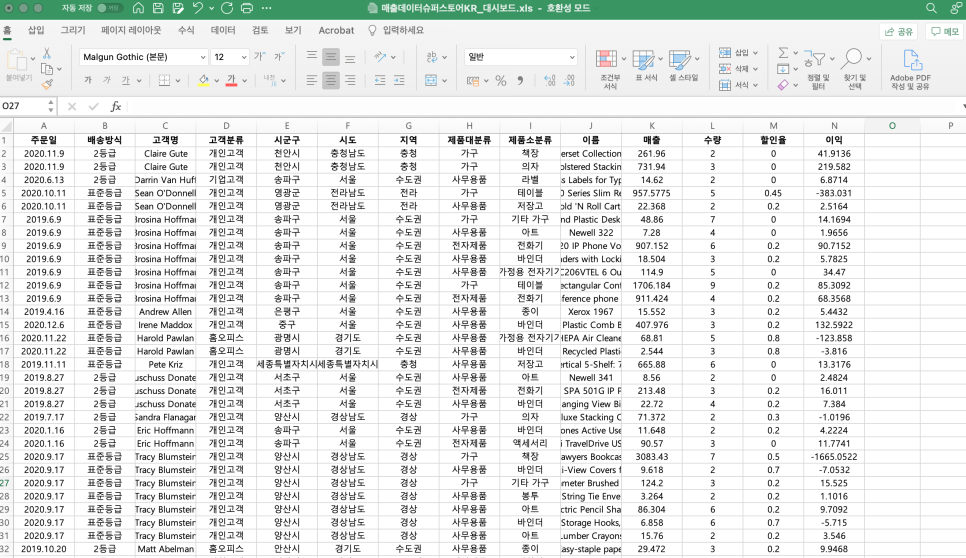Open Sort and Filter (정렬 및 필터)

tap(818, 69)
